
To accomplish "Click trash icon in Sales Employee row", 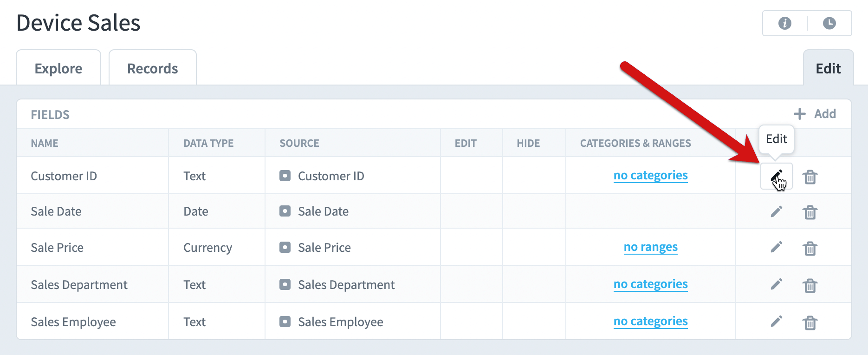I will 810,322.
